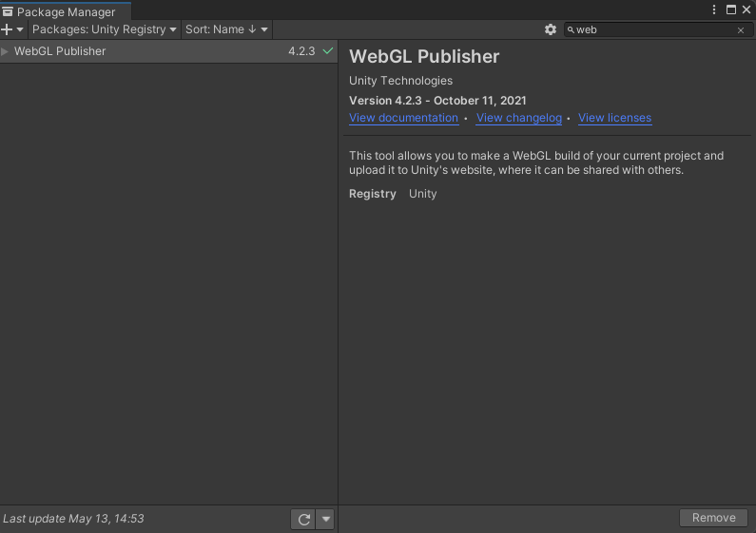Open dropdown arrow beside refresh button

click(x=326, y=519)
